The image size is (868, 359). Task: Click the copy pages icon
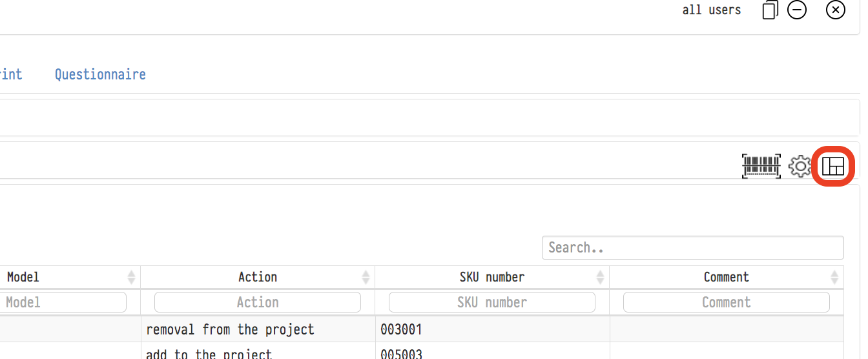coord(770,10)
